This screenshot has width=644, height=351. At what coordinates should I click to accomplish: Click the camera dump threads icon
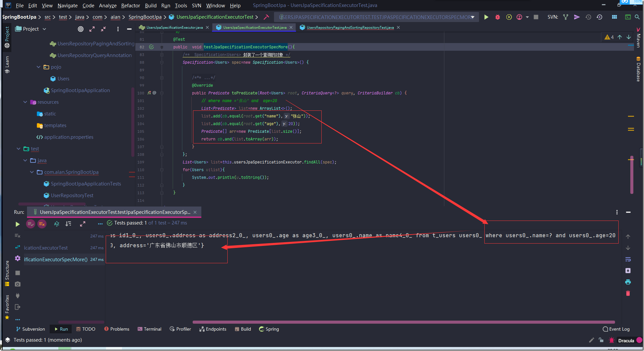(x=18, y=284)
